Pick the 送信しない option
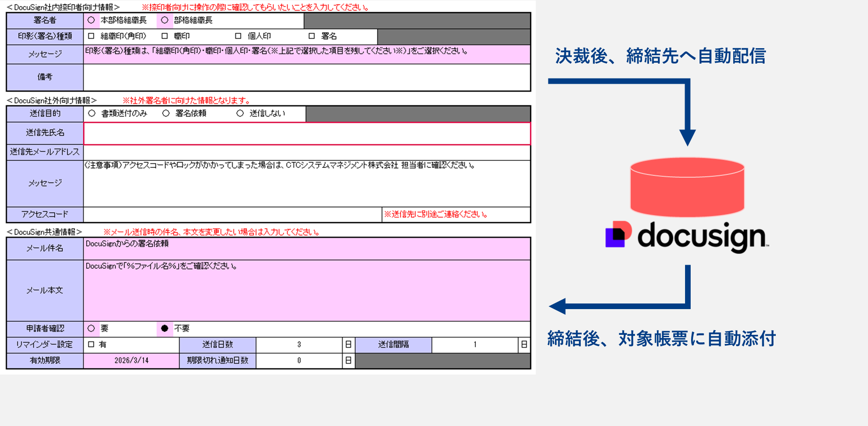This screenshot has width=868, height=426. (x=240, y=113)
